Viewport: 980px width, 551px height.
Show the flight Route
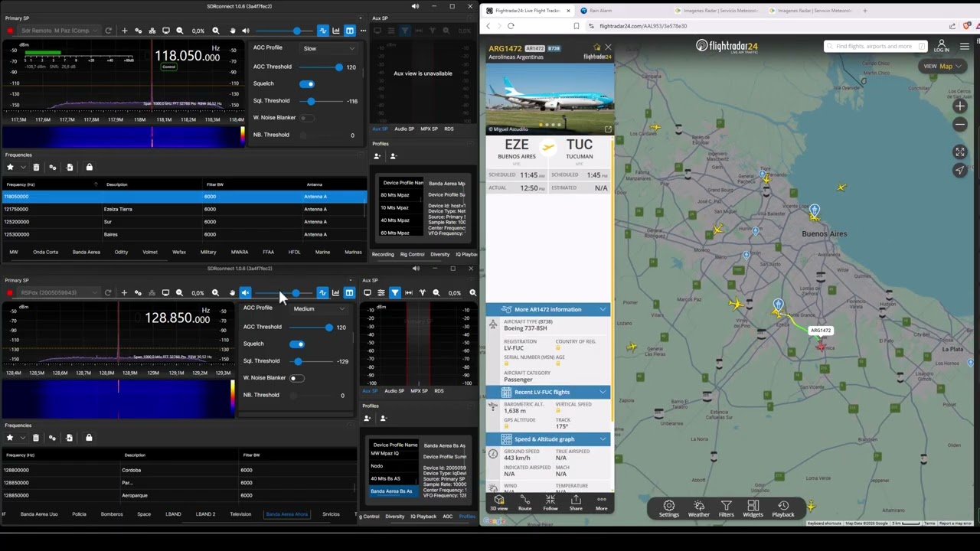(x=524, y=503)
